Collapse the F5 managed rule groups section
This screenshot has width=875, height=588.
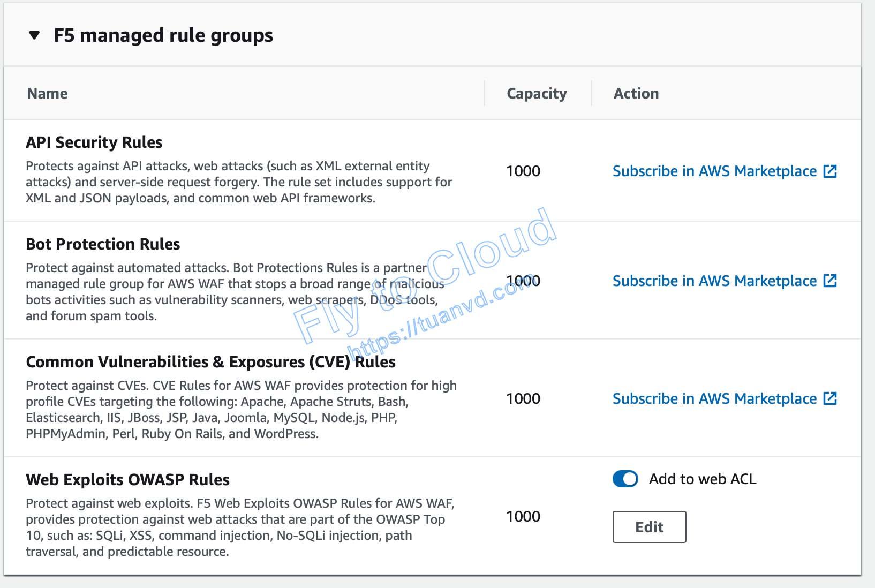coord(34,36)
